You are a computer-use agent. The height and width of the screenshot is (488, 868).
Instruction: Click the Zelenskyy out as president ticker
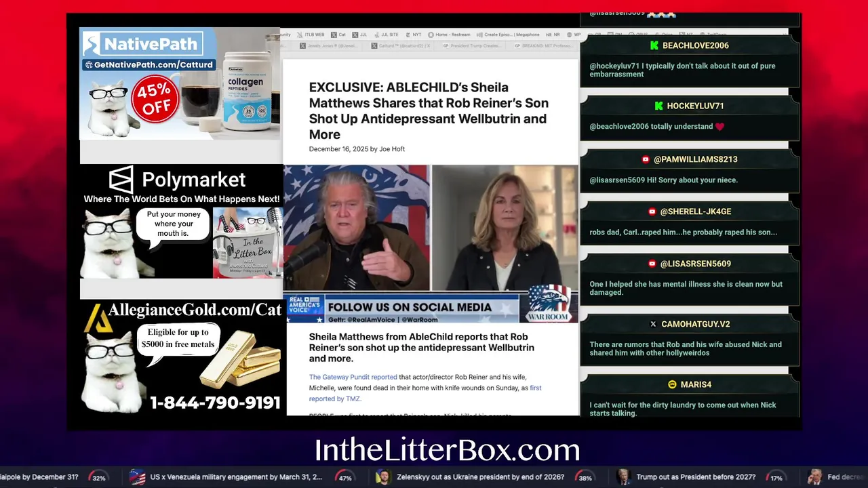coord(480,477)
